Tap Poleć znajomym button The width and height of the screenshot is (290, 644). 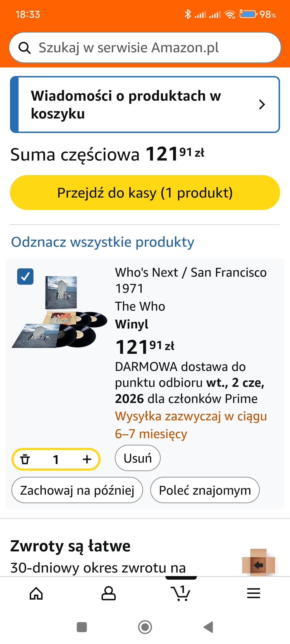[205, 490]
